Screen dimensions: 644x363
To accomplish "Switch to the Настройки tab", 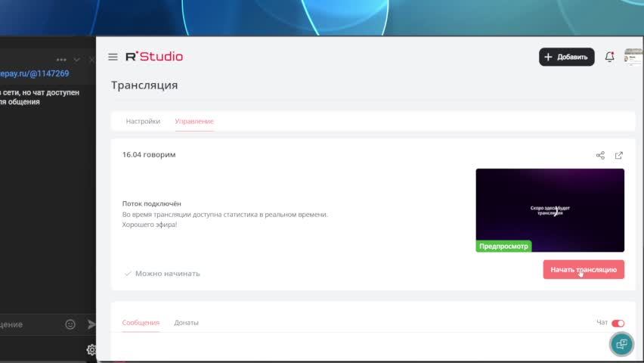I will [x=143, y=121].
